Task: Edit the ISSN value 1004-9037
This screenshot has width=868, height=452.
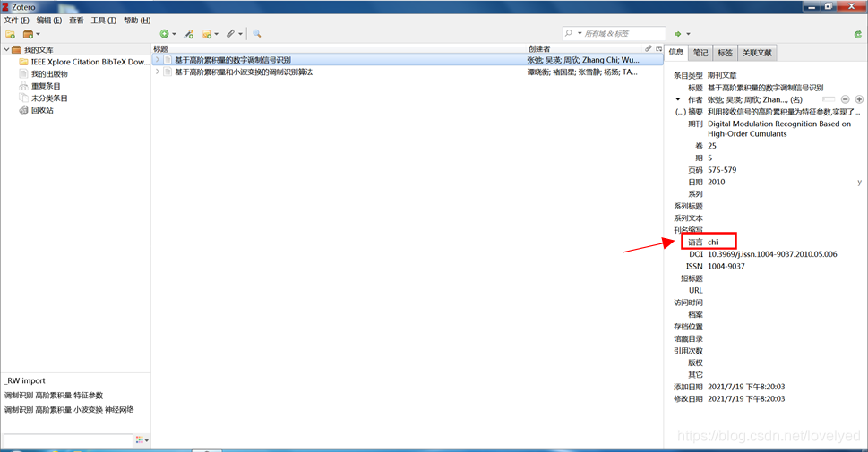Action: click(726, 267)
